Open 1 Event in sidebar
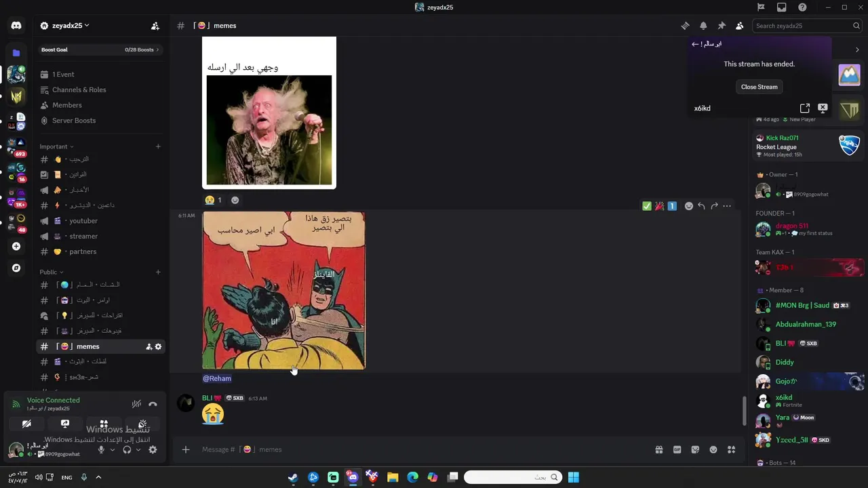The image size is (868, 488). pos(100,75)
